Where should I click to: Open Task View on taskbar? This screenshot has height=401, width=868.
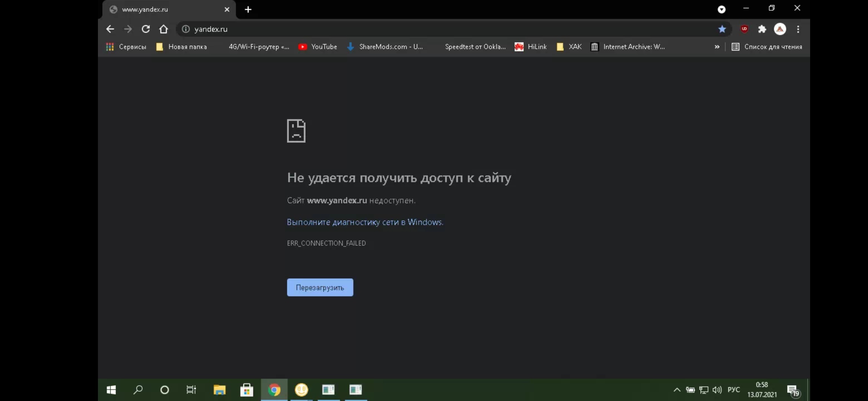point(191,390)
